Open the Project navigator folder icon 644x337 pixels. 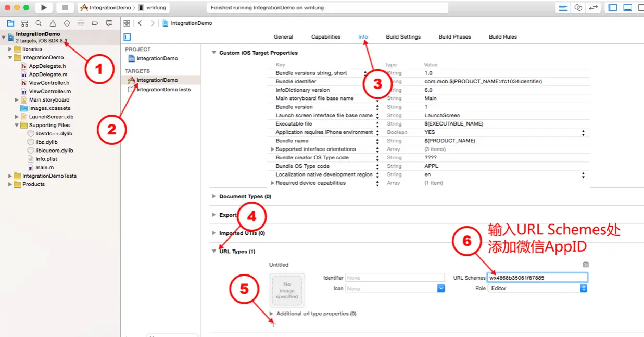[10, 23]
